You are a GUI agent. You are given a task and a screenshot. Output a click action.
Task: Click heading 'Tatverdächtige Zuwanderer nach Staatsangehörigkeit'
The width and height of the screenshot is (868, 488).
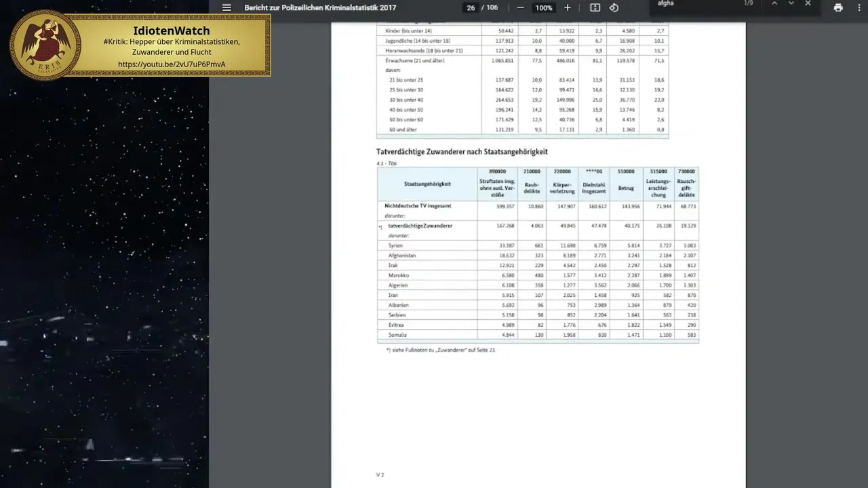462,152
